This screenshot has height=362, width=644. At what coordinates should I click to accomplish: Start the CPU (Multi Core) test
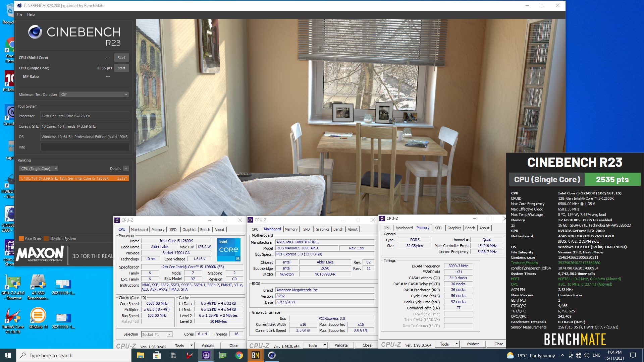click(x=121, y=58)
